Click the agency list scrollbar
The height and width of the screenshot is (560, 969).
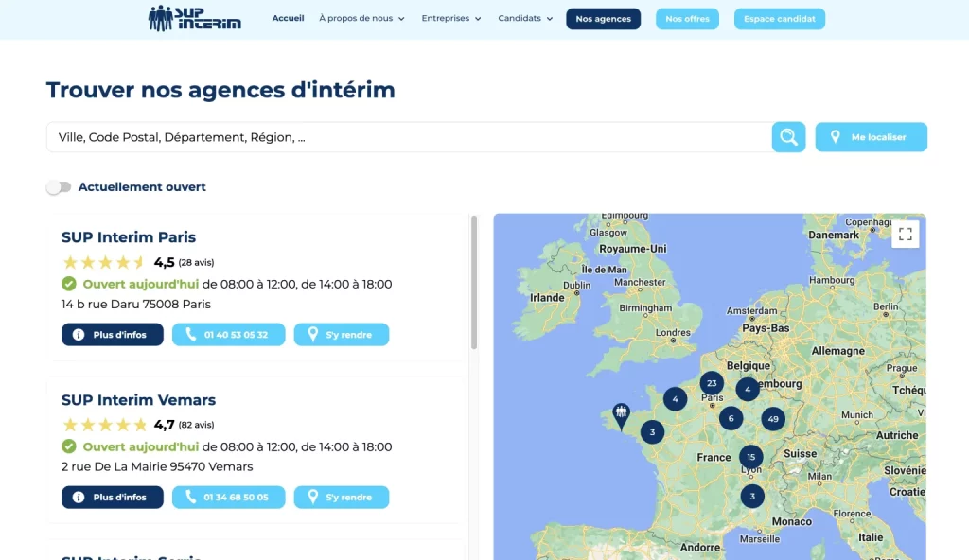point(474,283)
